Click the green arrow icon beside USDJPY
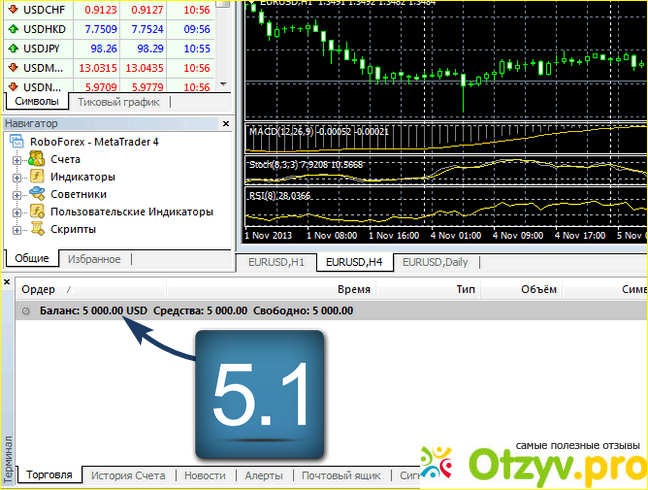The height and width of the screenshot is (490, 648). pos(14,48)
